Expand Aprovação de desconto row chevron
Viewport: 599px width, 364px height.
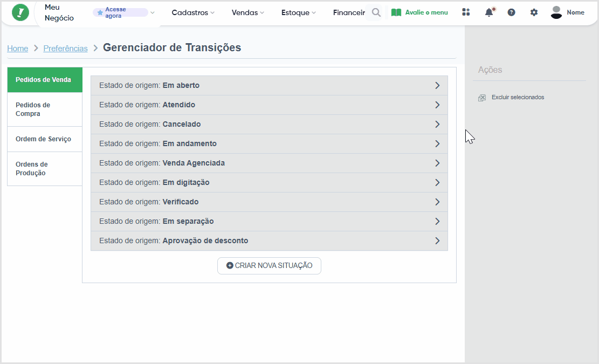tap(437, 241)
